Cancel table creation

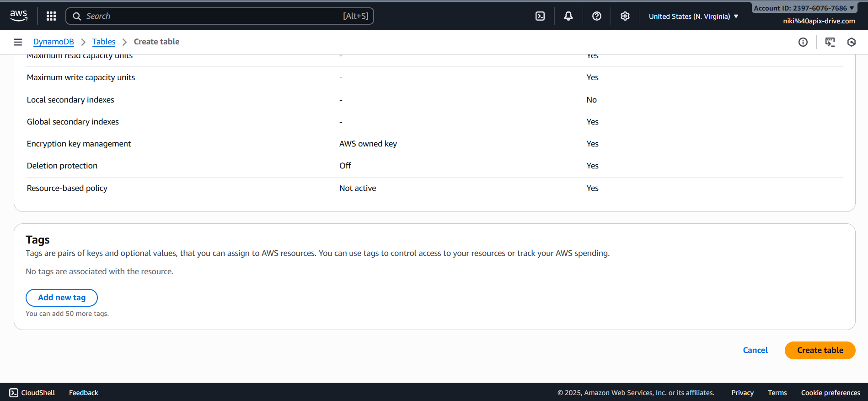(755, 350)
